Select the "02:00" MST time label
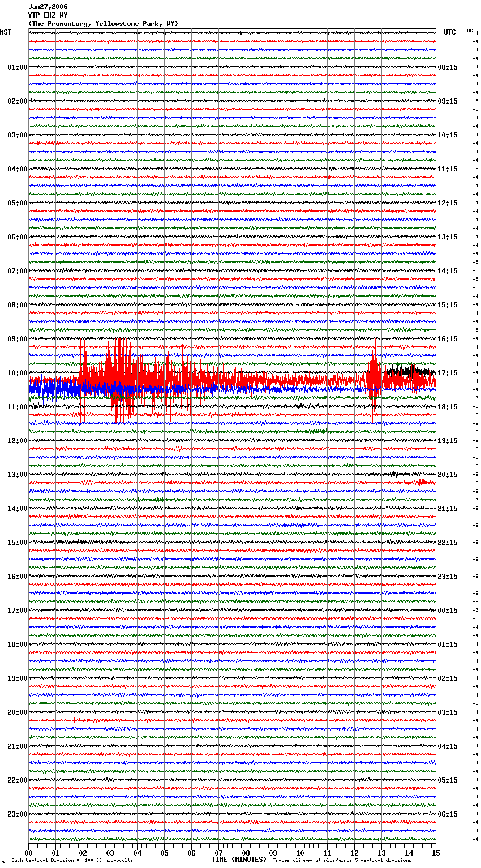481x868 pixels. [18, 101]
